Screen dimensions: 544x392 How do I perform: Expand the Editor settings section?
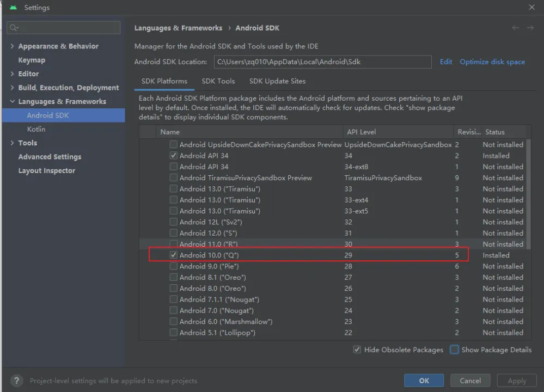click(x=12, y=73)
